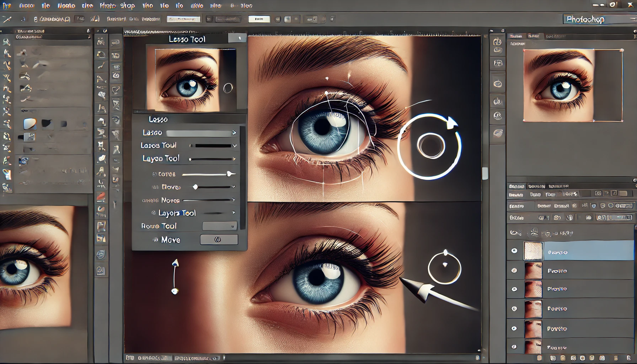Click the Layoo Tool slider track
Image resolution: width=637 pixels, height=364 pixels.
pos(212,159)
